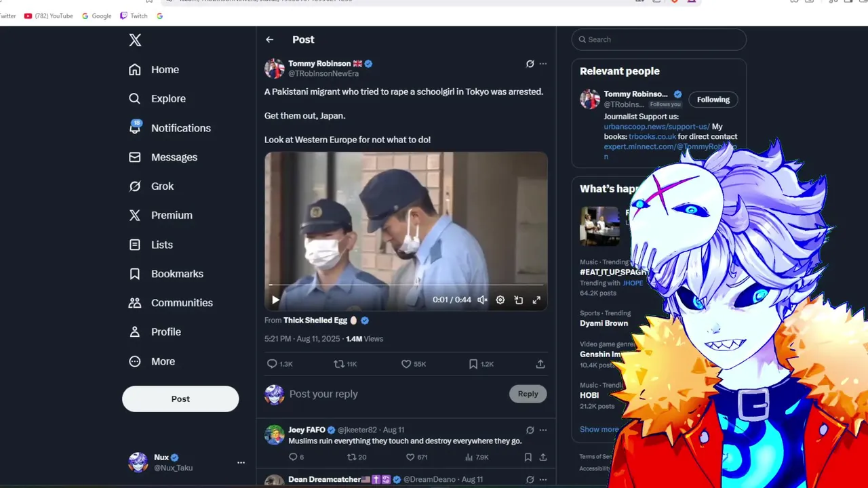Open video settings gear icon
Screen dimensions: 868x488
click(x=500, y=300)
